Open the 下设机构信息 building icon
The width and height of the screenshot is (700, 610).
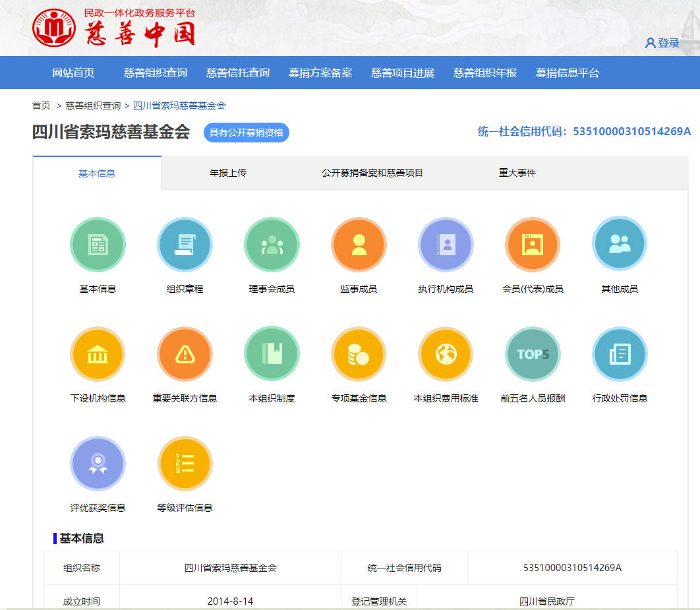click(98, 354)
